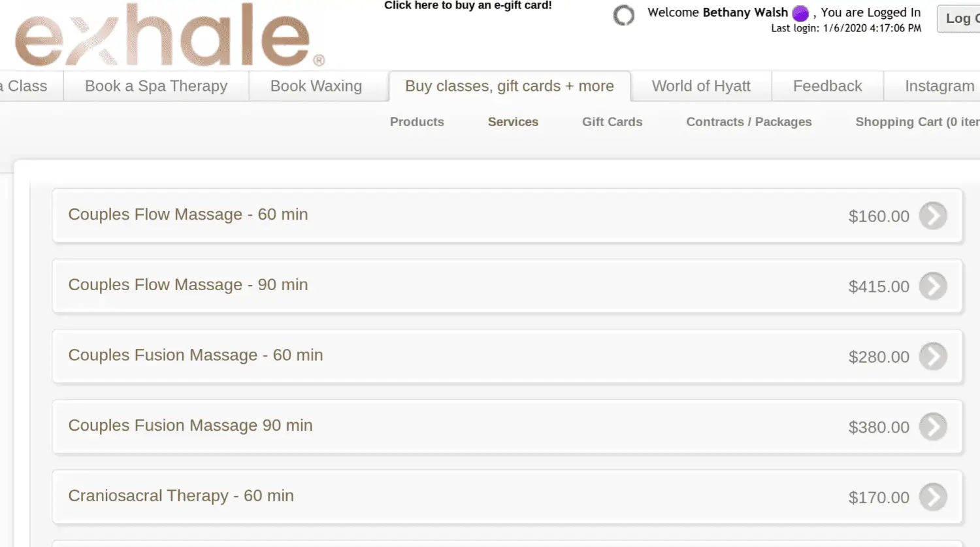Click arrow icon for Couples Fusion Massage 90 min
Viewport: 980px width, 547px height.
click(932, 427)
